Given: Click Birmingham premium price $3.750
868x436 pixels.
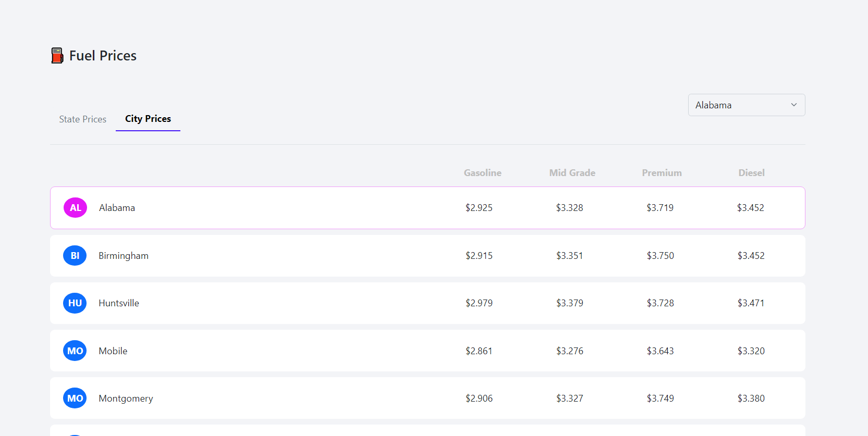Looking at the screenshot, I should point(661,256).
